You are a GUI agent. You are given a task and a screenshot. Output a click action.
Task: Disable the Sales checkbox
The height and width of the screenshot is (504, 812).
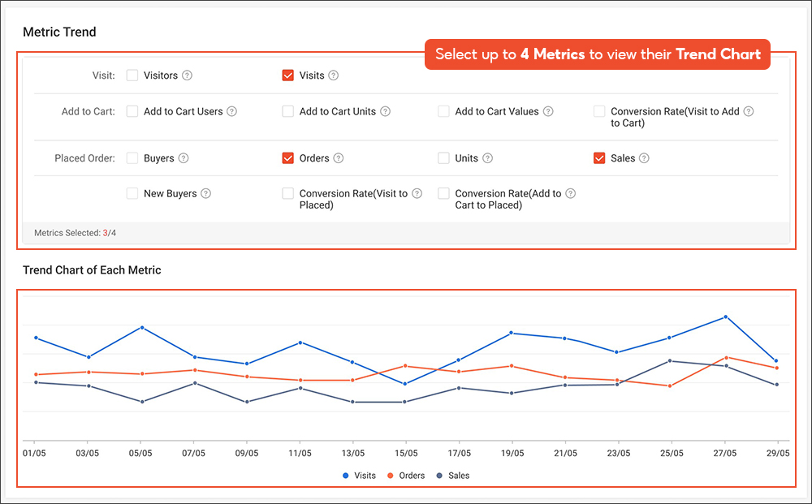click(x=601, y=158)
